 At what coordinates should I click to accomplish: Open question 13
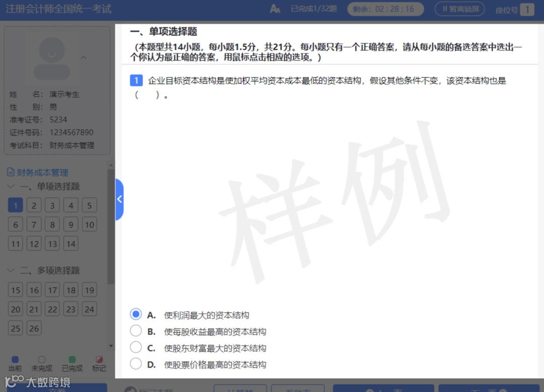click(52, 244)
